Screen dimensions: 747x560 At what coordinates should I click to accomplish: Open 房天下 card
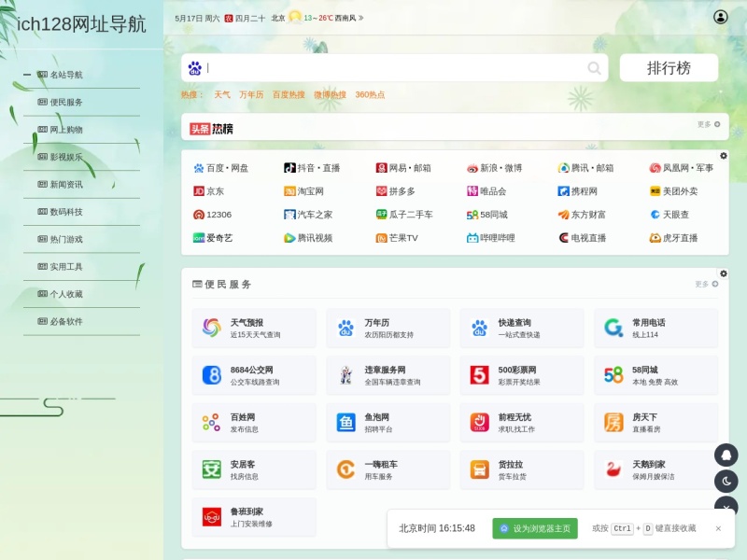pyautogui.click(x=656, y=423)
